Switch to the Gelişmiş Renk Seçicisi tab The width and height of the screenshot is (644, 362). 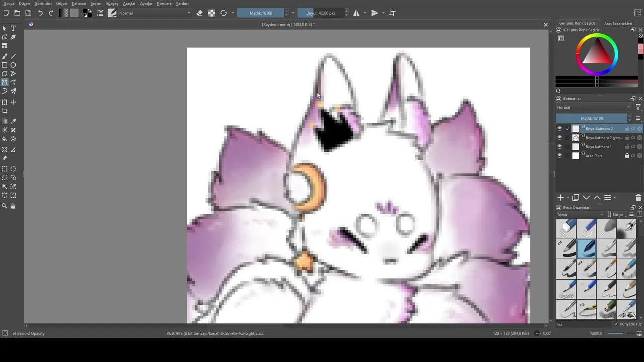click(578, 23)
